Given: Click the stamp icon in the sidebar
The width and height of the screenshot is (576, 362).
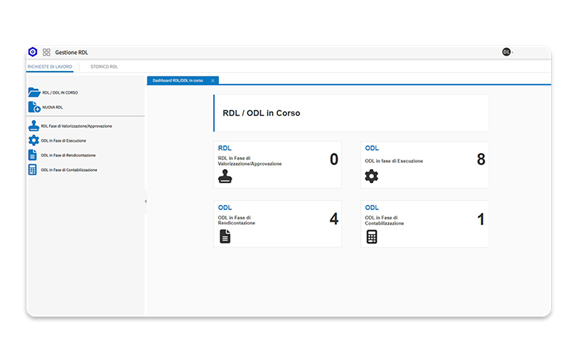Looking at the screenshot, I should coord(33,126).
